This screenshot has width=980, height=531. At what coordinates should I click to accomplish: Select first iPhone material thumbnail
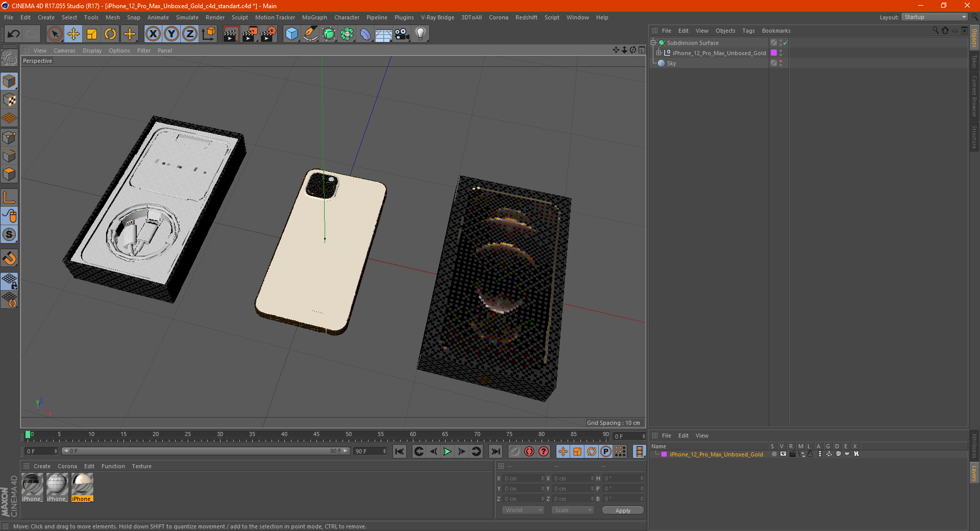click(x=32, y=487)
